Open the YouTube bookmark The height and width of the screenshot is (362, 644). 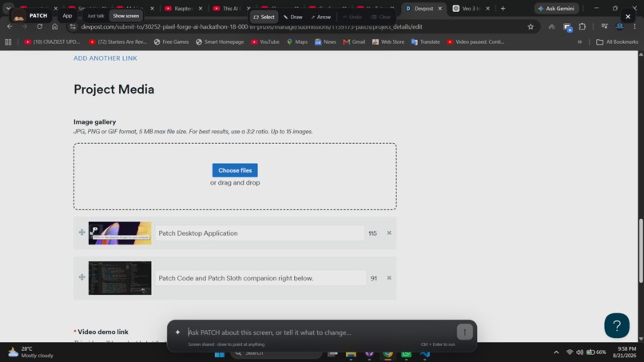coord(265,42)
